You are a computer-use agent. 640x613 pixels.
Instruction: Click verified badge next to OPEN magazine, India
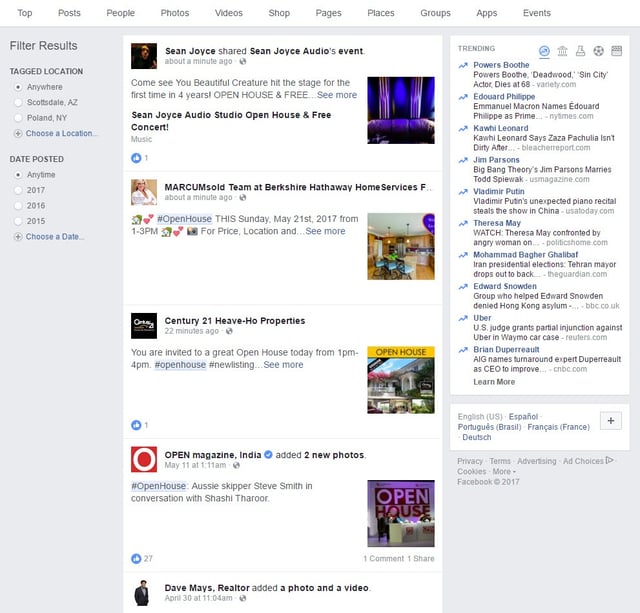[268, 455]
